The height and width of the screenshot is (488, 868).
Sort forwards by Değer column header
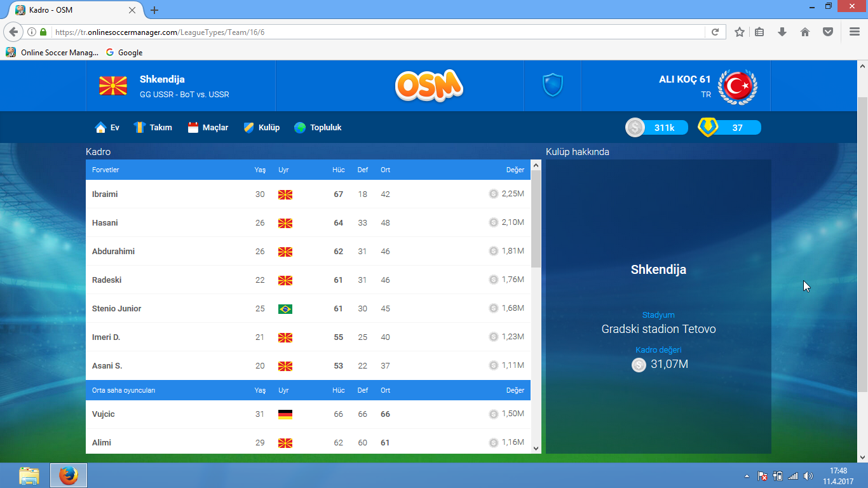click(515, 170)
